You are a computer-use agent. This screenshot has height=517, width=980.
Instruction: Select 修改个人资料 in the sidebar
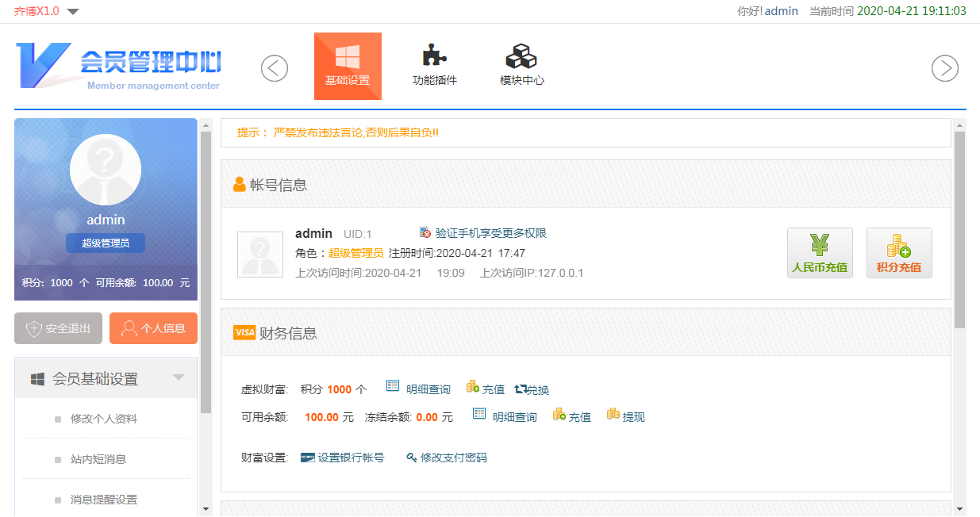[x=104, y=419]
